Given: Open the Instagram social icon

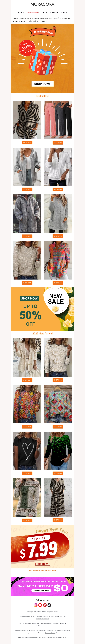Looking at the screenshot, I should click(35, 605).
